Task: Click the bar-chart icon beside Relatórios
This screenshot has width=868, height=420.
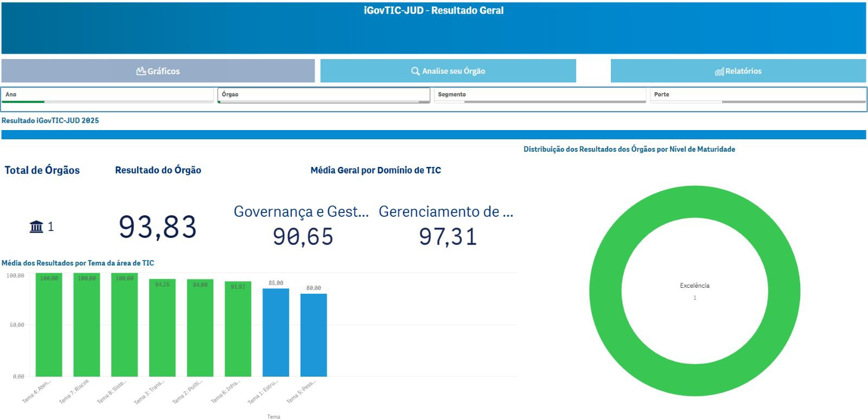Action: click(719, 72)
